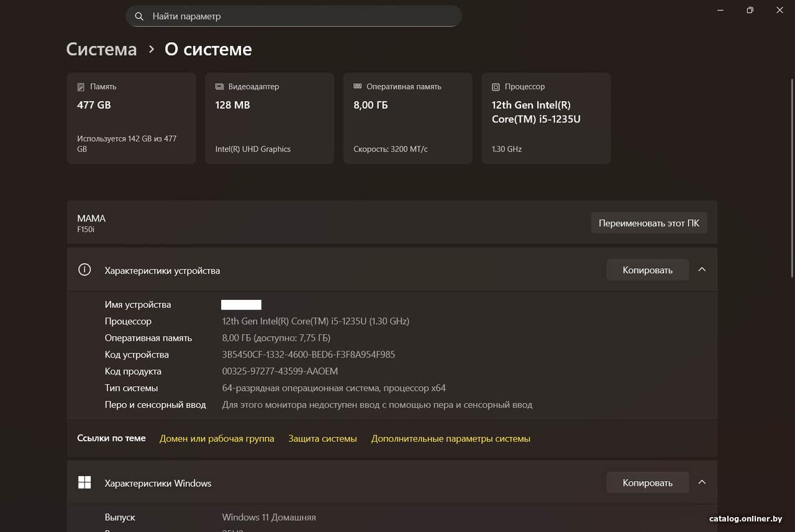Click the vertical scrollbar thumb
Screen dimensions: 795x532
tap(791, 178)
